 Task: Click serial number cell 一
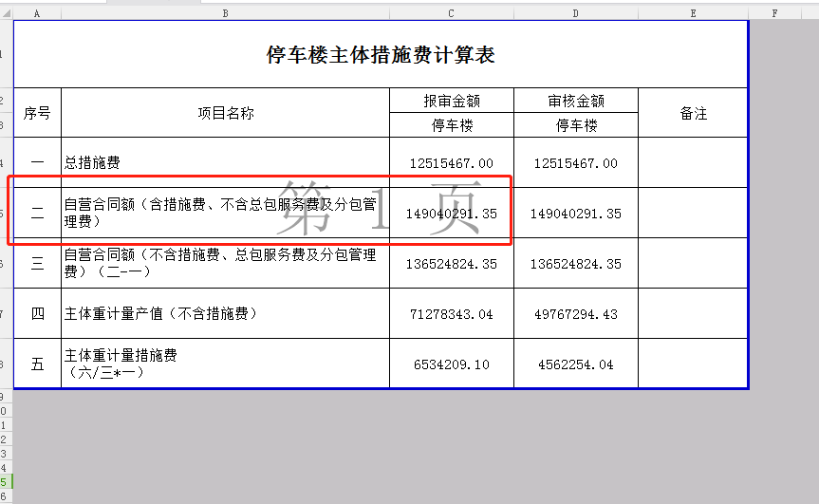pyautogui.click(x=37, y=162)
